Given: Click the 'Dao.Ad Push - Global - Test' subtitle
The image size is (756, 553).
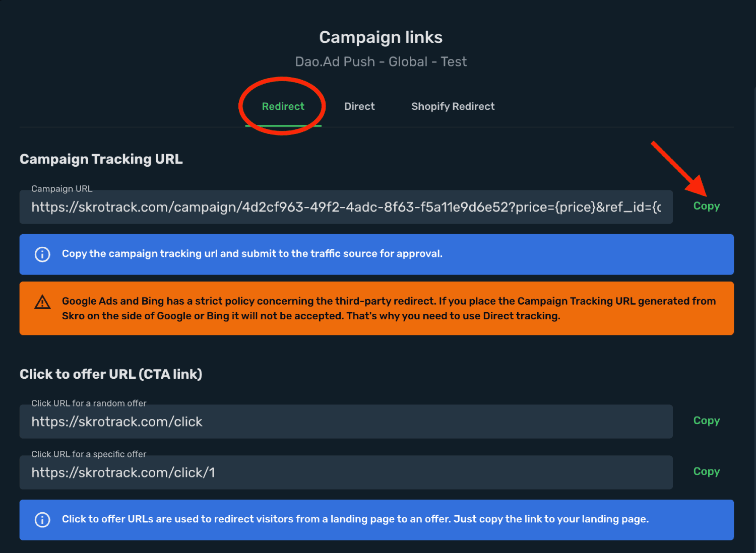Looking at the screenshot, I should (381, 61).
